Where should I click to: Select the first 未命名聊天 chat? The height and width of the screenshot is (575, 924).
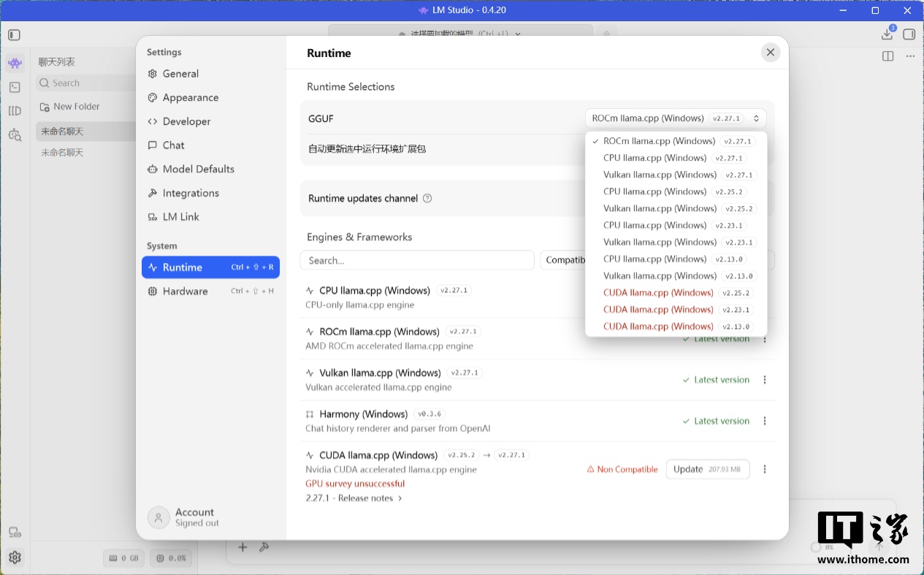click(85, 132)
